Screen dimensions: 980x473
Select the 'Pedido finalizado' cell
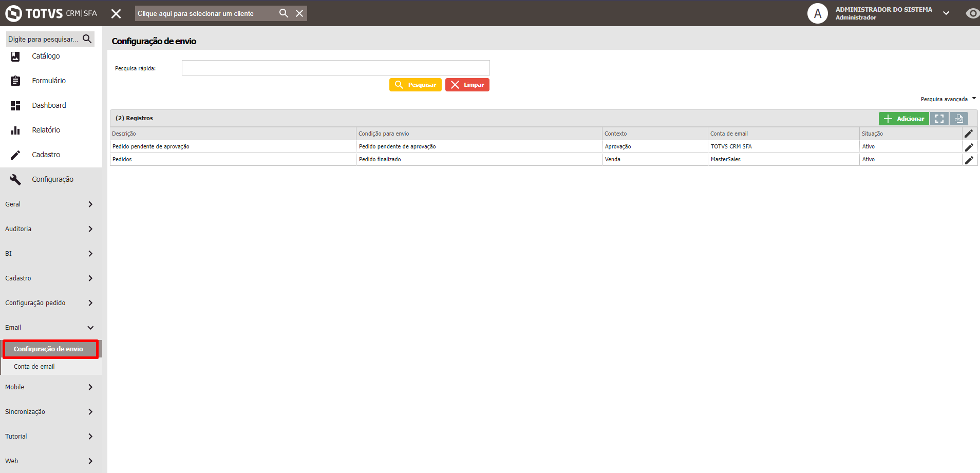[479, 159]
